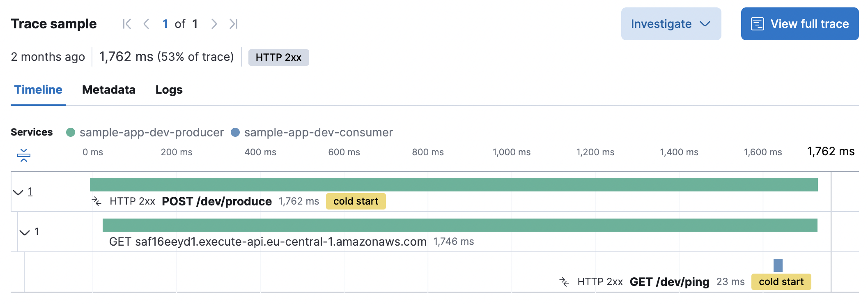This screenshot has width=868, height=304.
Task: Click the vertical fold timeline icon below Services
Action: click(24, 155)
